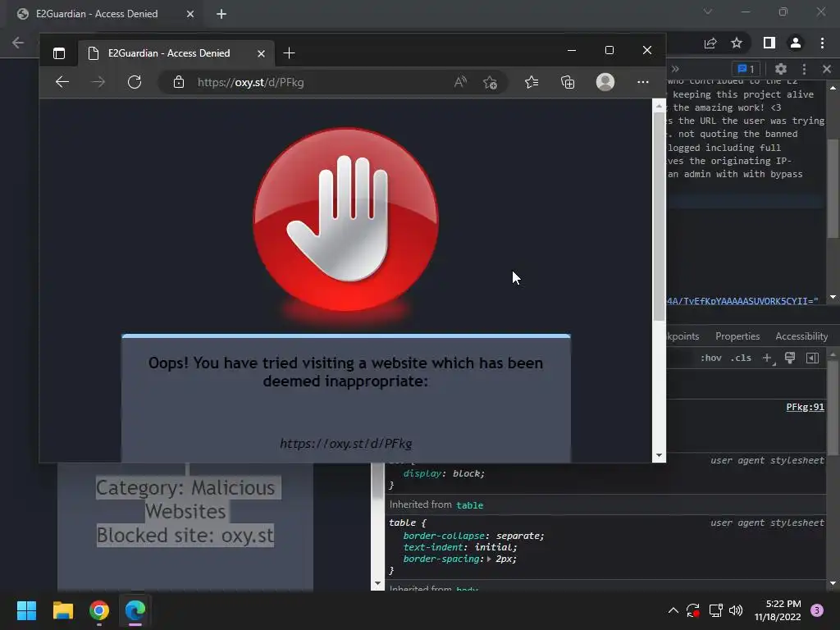Select Chrome E2Guardian - Access Denied tab

pos(104,14)
